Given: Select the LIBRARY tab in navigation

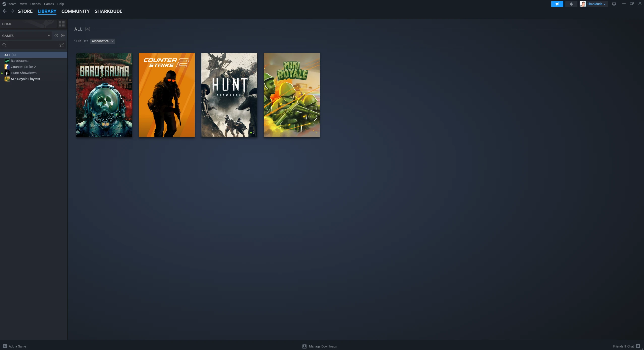Looking at the screenshot, I should (47, 11).
